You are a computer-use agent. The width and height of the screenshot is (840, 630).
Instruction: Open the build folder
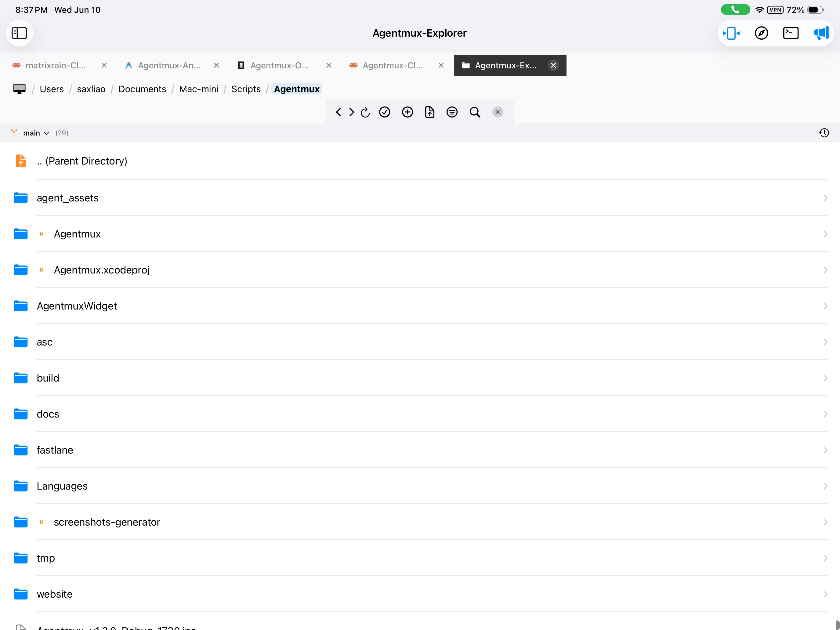pos(420,378)
